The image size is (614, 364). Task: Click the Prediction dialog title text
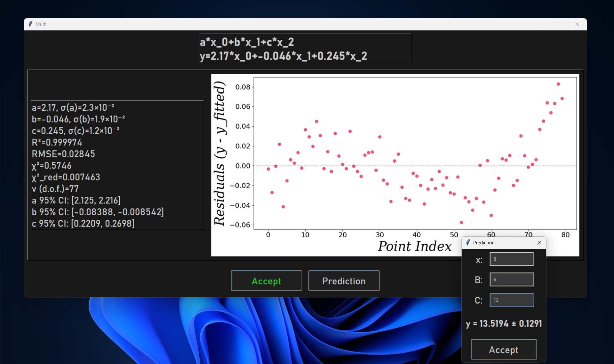pyautogui.click(x=484, y=243)
